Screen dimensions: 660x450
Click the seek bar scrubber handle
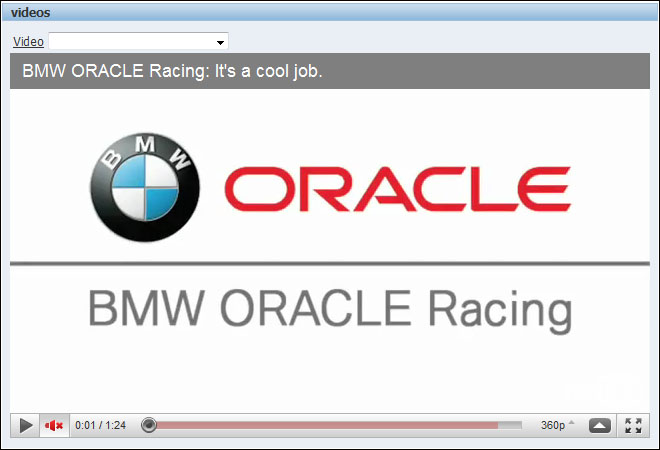tap(149, 425)
